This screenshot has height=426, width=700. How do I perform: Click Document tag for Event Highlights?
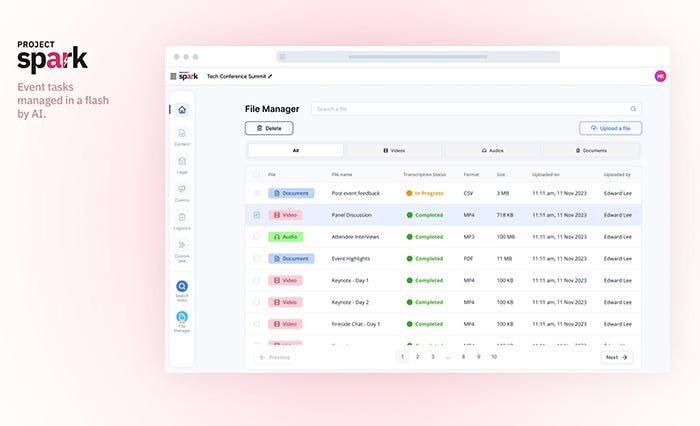click(x=291, y=259)
